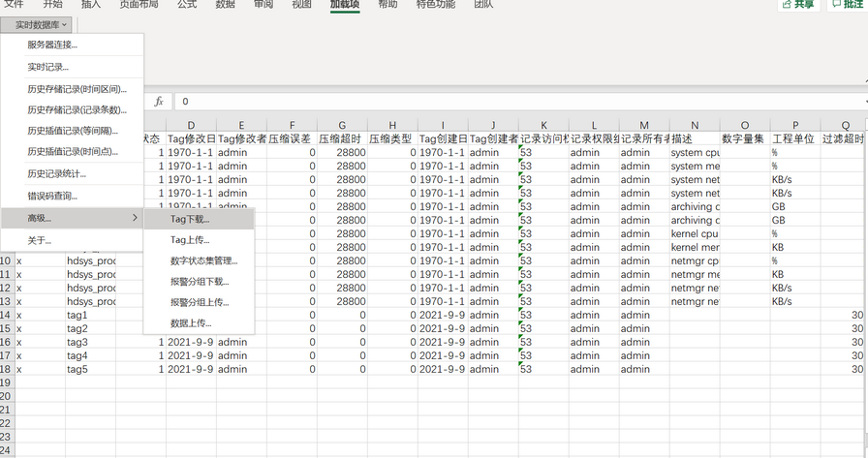Select column K header
The height and width of the screenshot is (458, 868).
click(x=543, y=126)
